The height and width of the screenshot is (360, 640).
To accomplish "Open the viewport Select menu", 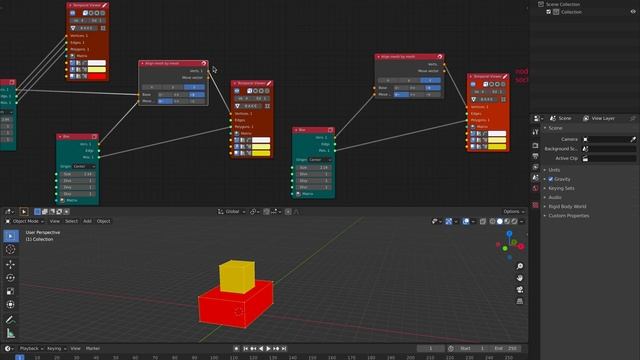I will pyautogui.click(x=71, y=221).
